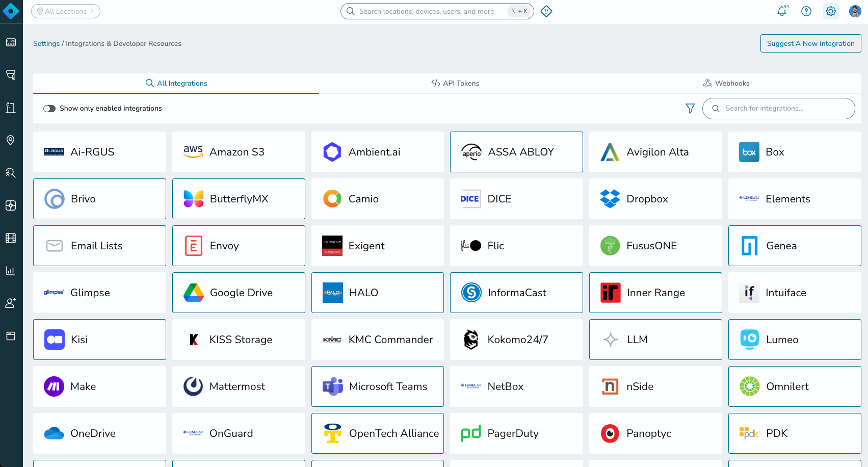Open the add user sidebar icon
Viewport: 868px width, 467px height.
(11, 303)
